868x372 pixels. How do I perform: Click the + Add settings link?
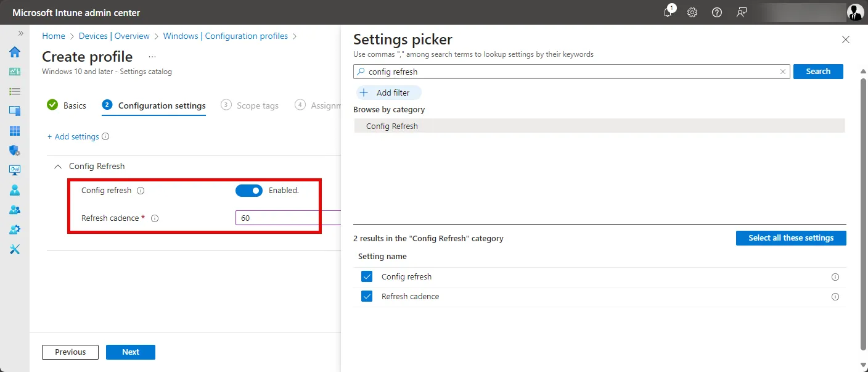coord(73,136)
